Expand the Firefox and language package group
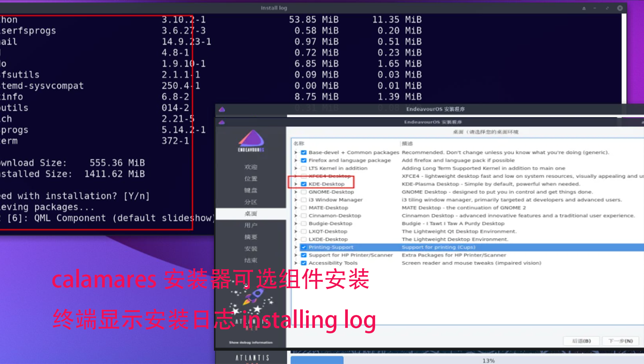644x364 pixels. click(296, 160)
